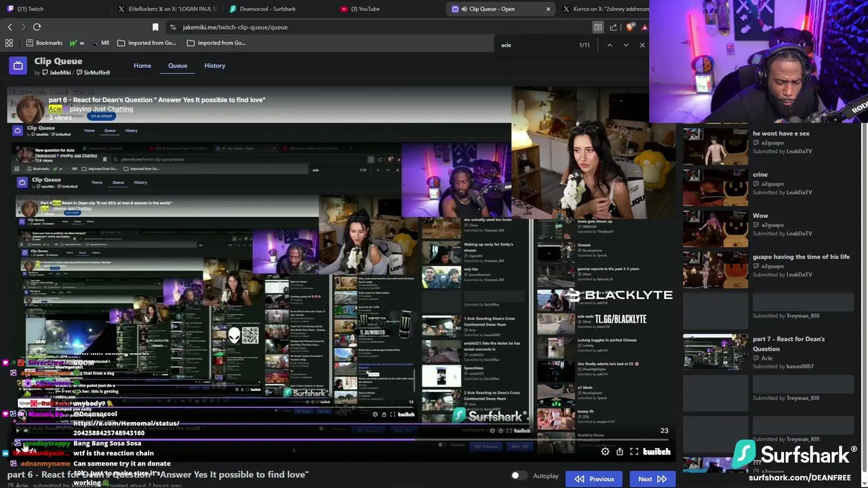The height and width of the screenshot is (488, 868).
Task: Open Twitch player settings gear
Action: [x=605, y=451]
